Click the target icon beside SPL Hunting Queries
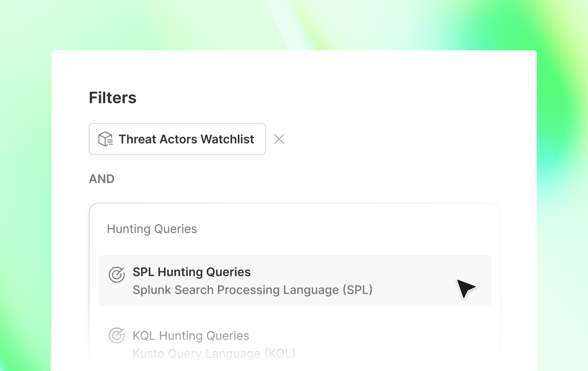Image resolution: width=588 pixels, height=371 pixels. pyautogui.click(x=116, y=275)
